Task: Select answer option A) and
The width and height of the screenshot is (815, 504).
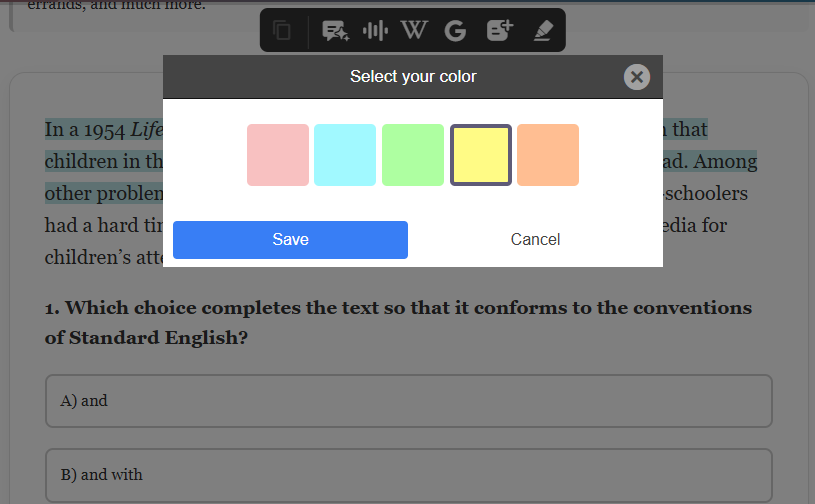Action: click(x=408, y=401)
